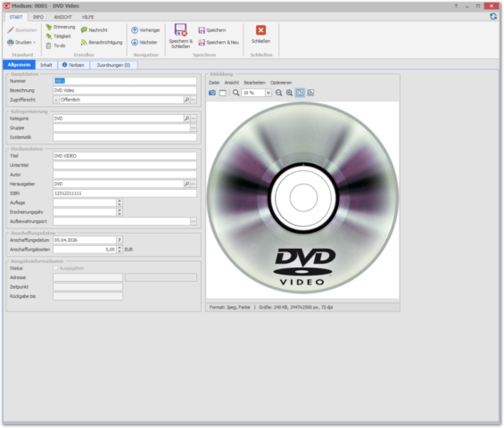The width and height of the screenshot is (504, 428).
Task: Click the Auflage spinner arrows
Action: (120, 202)
